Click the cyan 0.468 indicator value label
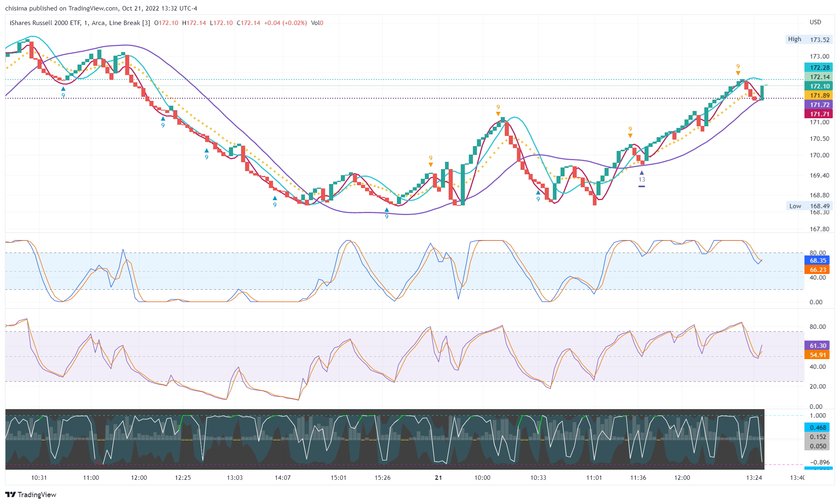The image size is (840, 504). coord(817,427)
